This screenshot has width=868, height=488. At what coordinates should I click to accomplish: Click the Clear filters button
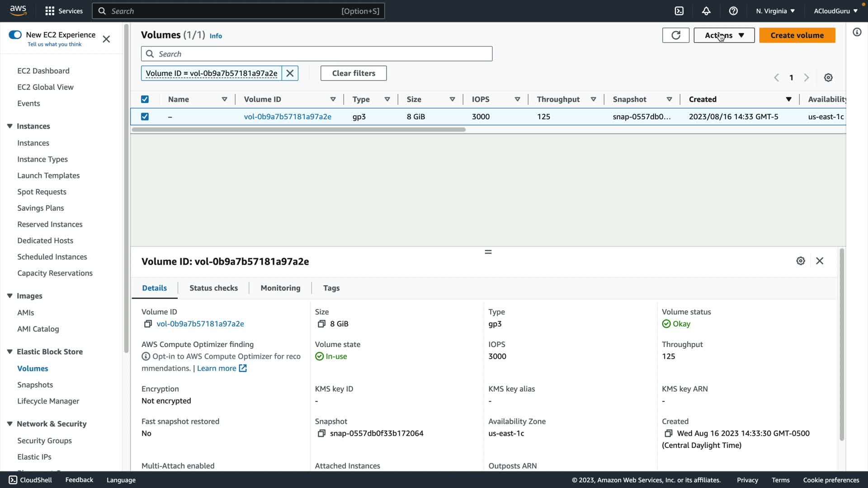point(354,73)
